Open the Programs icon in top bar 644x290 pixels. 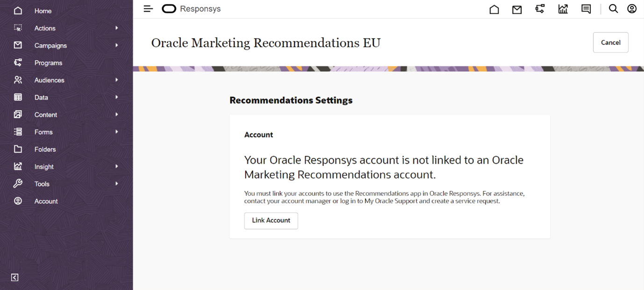click(540, 9)
